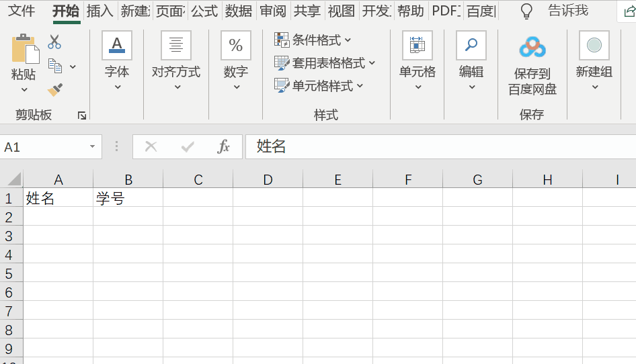Expand the 数字 group dropdown chevron

tap(237, 87)
